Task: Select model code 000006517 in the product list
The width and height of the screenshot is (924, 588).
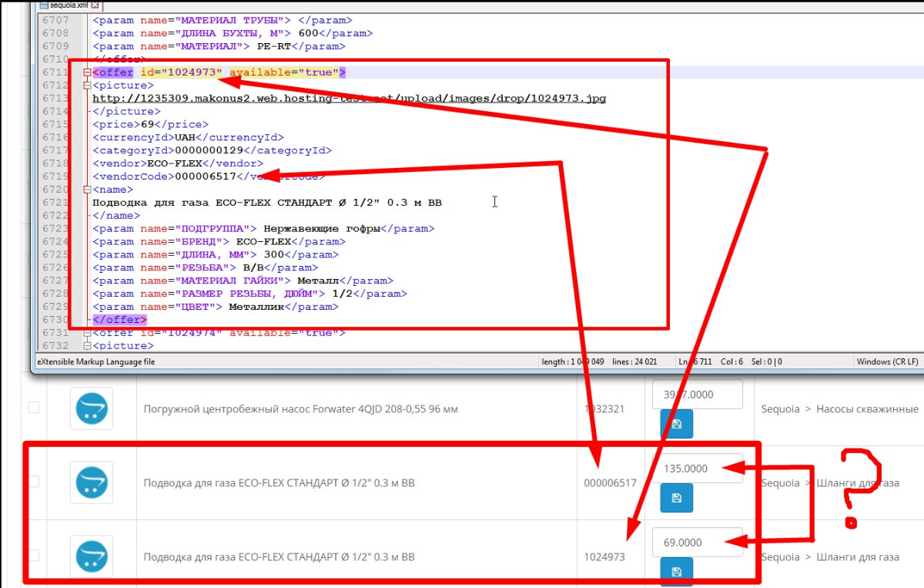Action: [610, 483]
